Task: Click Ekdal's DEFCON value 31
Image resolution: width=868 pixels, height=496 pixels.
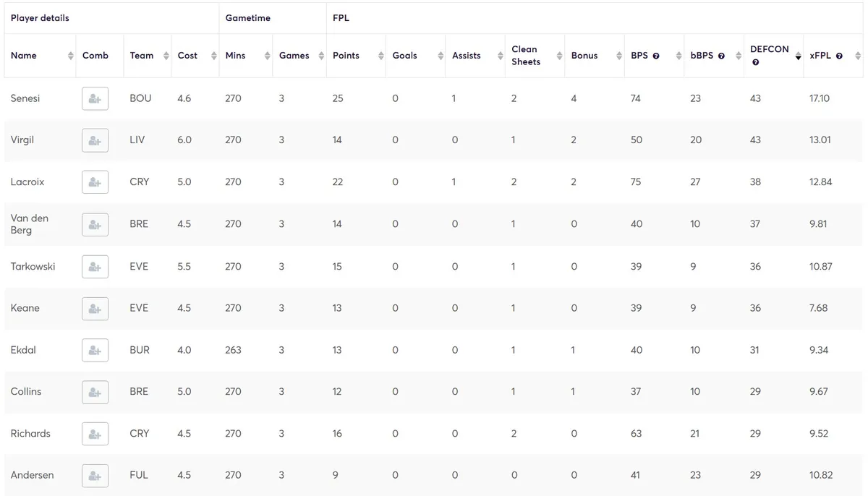Action: click(754, 350)
